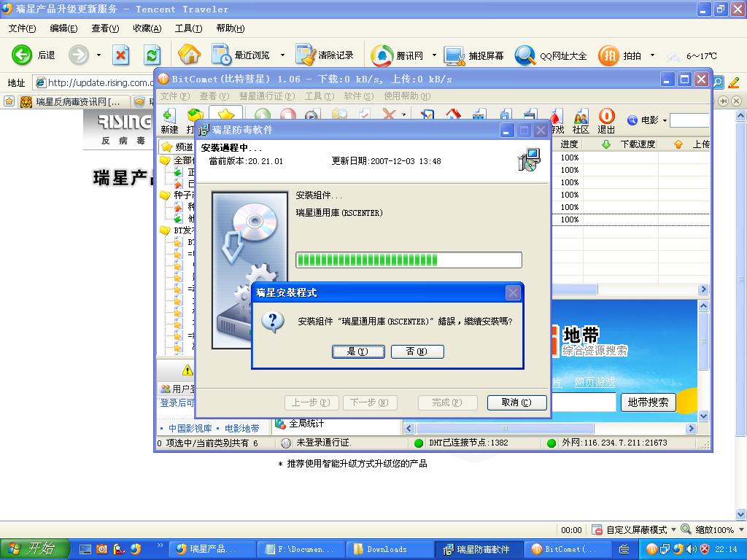
Task: Click the address bar URL field
Action: click(x=94, y=82)
